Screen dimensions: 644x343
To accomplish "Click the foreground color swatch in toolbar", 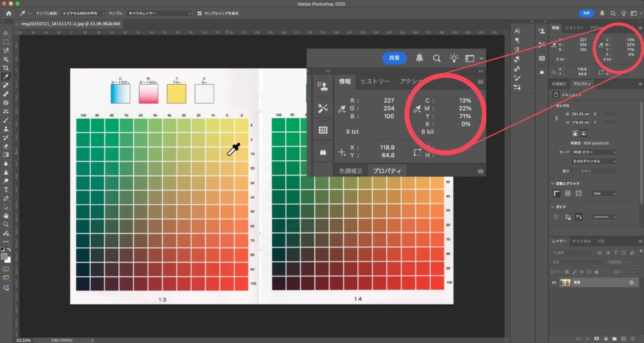I will click(x=4, y=256).
